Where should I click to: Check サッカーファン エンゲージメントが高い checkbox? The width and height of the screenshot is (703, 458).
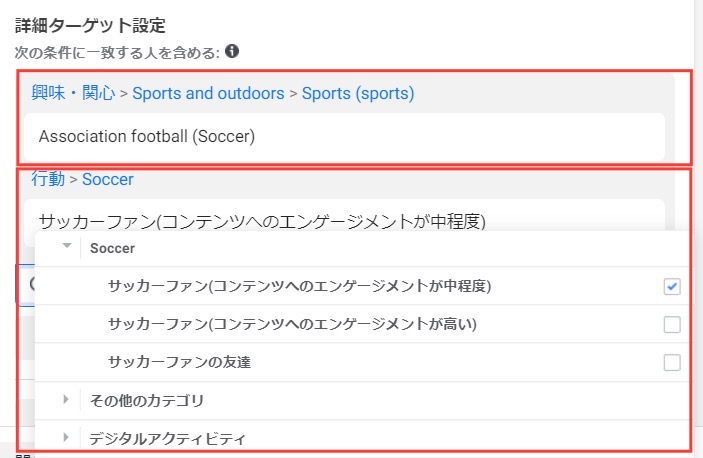tap(672, 324)
